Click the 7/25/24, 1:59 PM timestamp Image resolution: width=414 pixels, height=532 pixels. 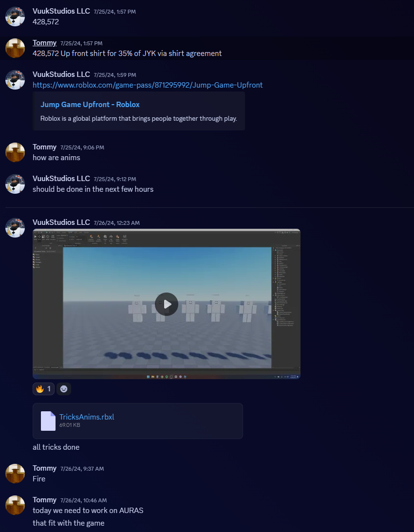pyautogui.click(x=115, y=75)
